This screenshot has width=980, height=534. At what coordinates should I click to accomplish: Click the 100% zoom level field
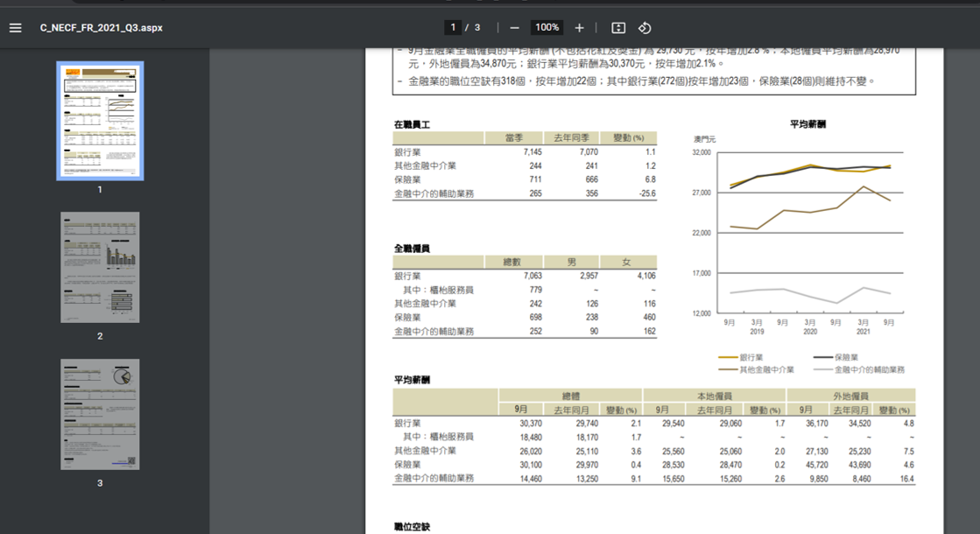tap(546, 27)
